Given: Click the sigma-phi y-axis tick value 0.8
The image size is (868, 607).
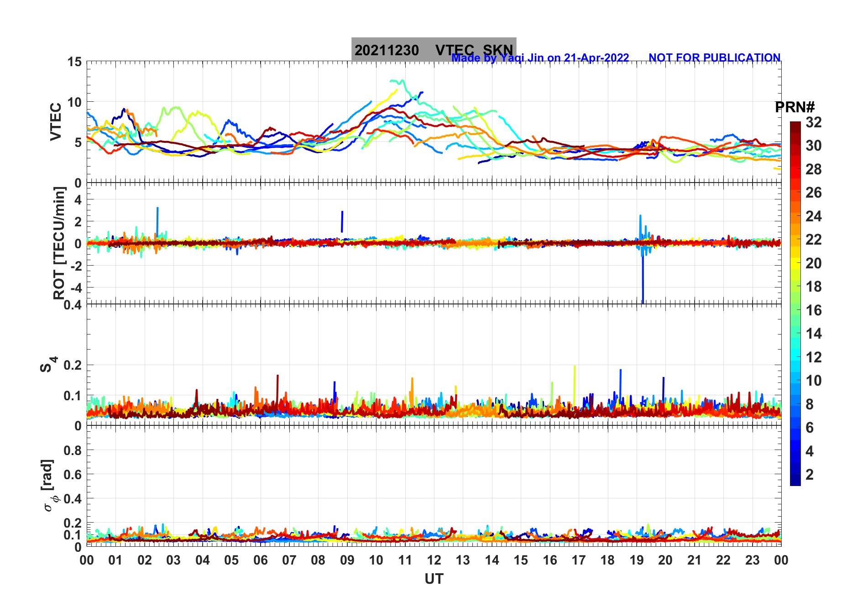Looking at the screenshot, I should point(73,450).
